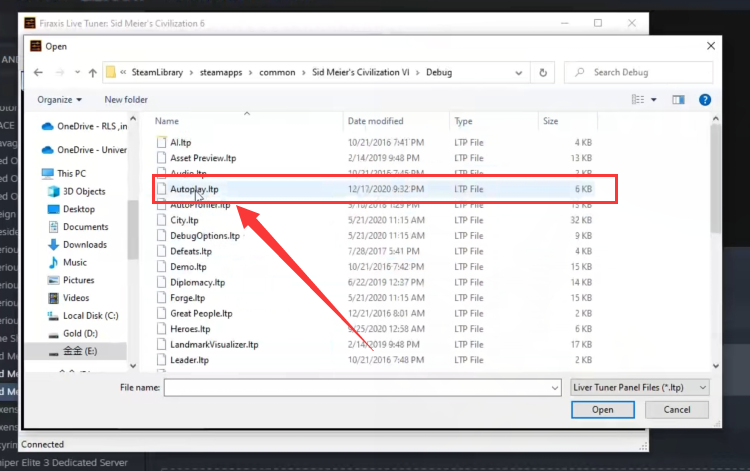Viewport: 750px width, 471px height.
Task: Click SteamLibrary in address breadcrumb
Action: [x=157, y=73]
